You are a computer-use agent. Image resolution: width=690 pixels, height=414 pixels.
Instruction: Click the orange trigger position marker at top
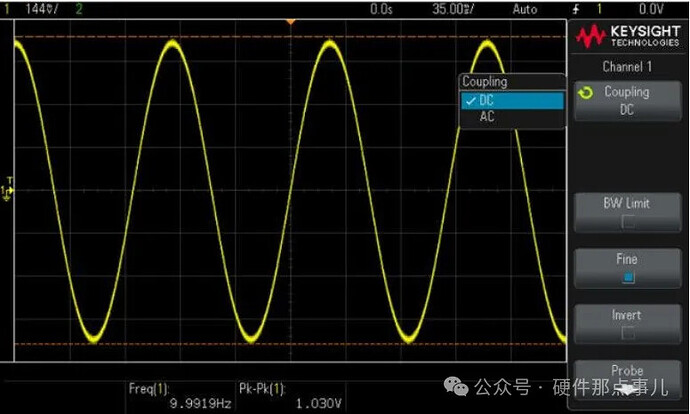(290, 20)
